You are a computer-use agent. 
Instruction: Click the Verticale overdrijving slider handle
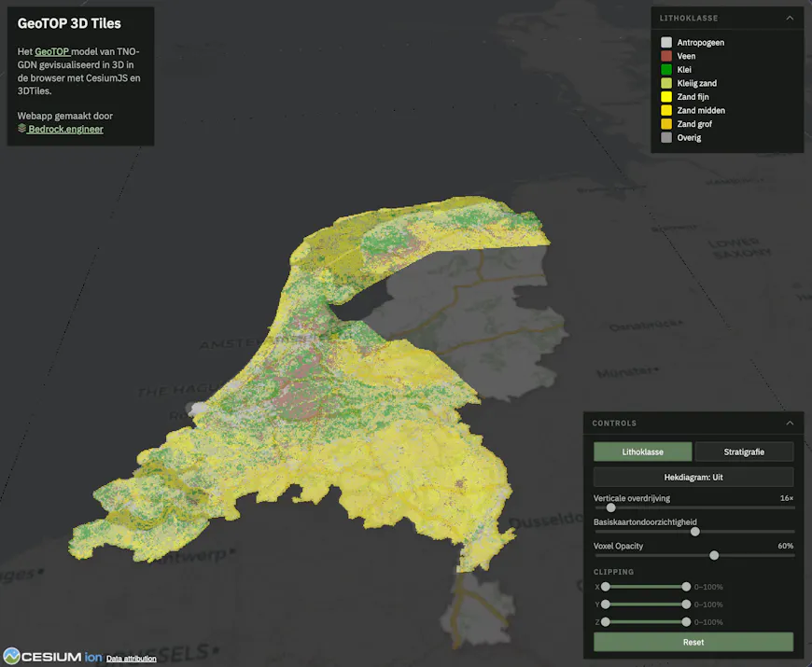point(611,507)
